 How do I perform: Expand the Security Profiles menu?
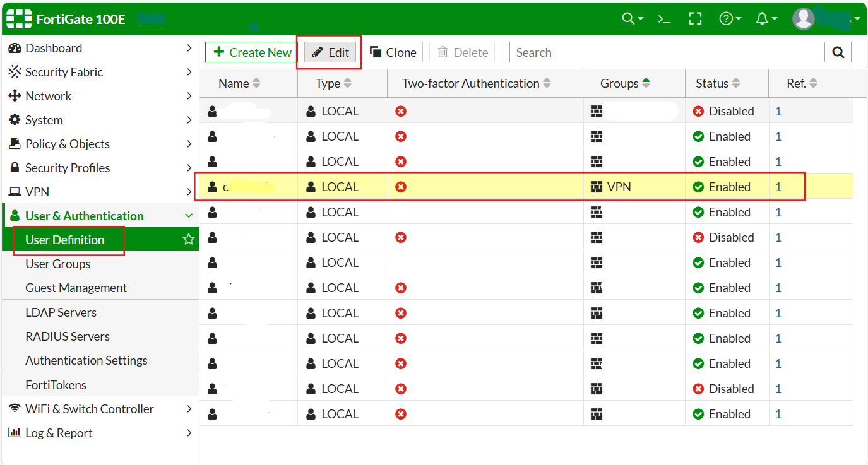189,168
